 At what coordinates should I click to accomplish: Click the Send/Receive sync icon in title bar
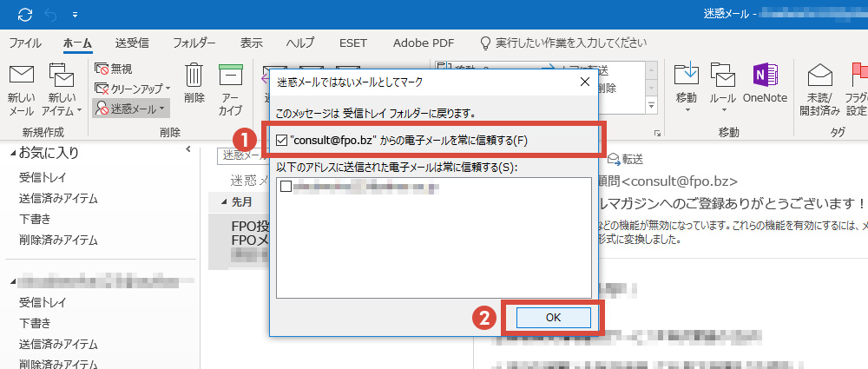pyautogui.click(x=25, y=15)
